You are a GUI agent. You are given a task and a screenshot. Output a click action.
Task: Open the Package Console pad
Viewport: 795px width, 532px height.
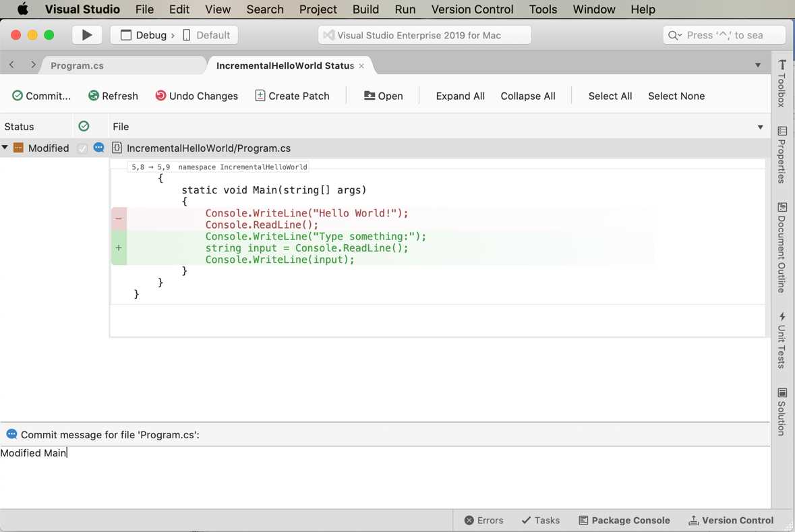[624, 521]
